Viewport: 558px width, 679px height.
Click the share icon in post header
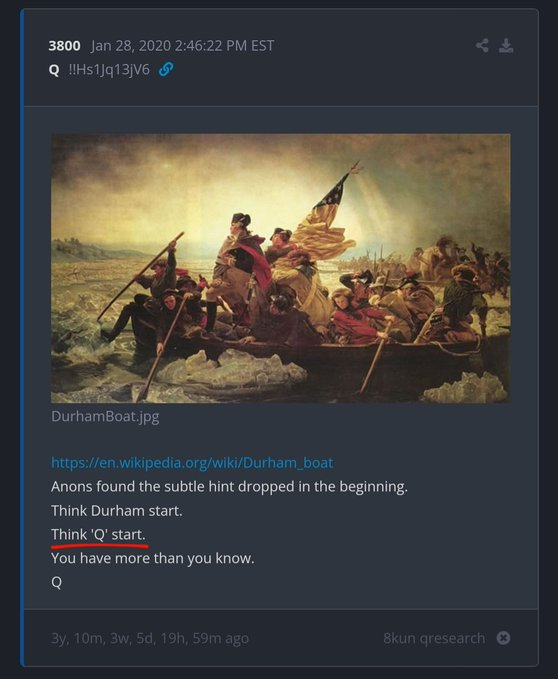coord(482,45)
